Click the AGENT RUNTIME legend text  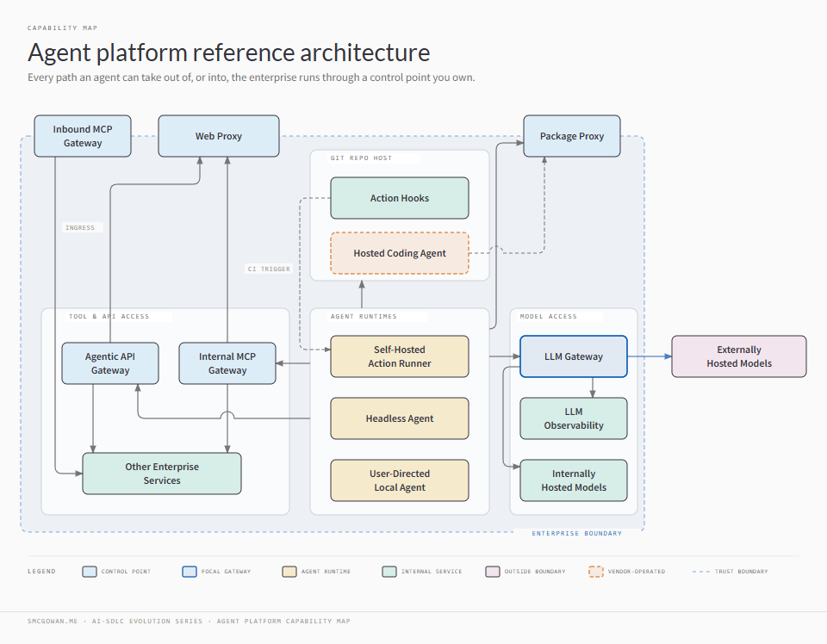click(x=326, y=572)
